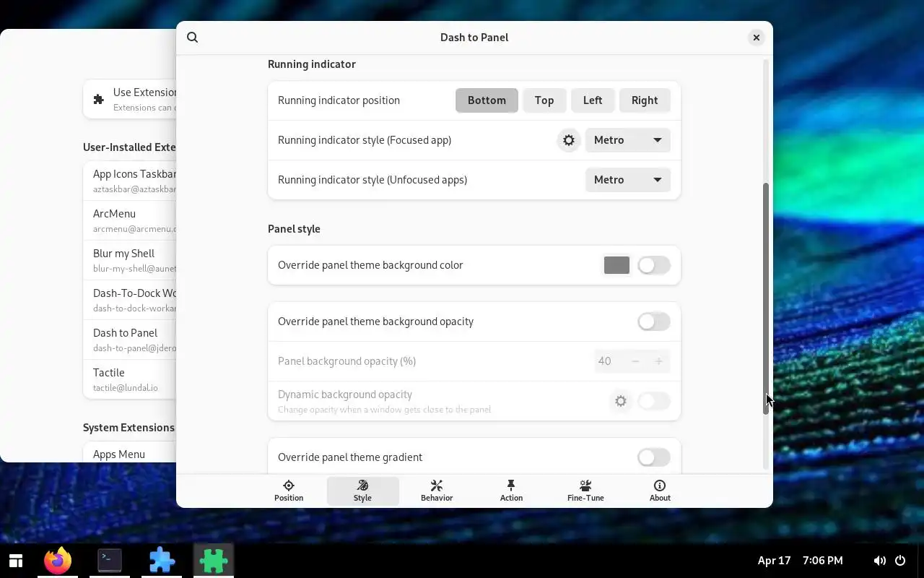Open focused app indicator style Metro dropdown

[627, 140]
